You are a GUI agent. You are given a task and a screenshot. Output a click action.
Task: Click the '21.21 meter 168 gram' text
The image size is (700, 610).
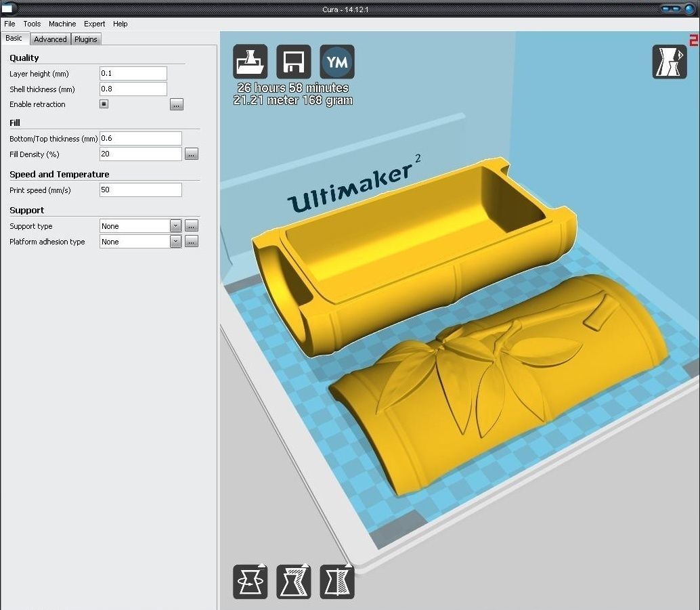(293, 100)
